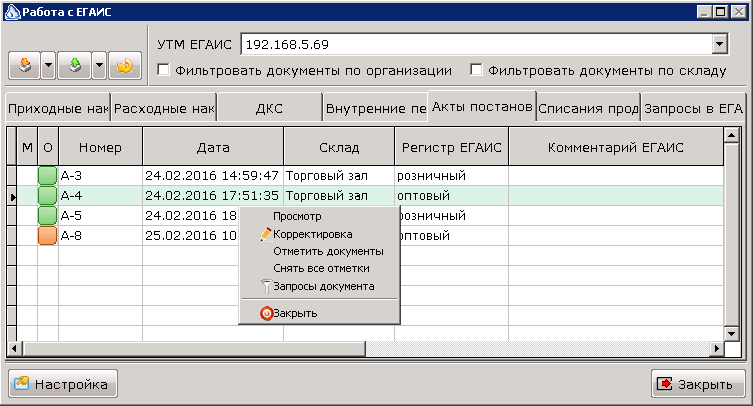
Task: Click оптовый register cell in row А-8
Action: click(x=454, y=235)
